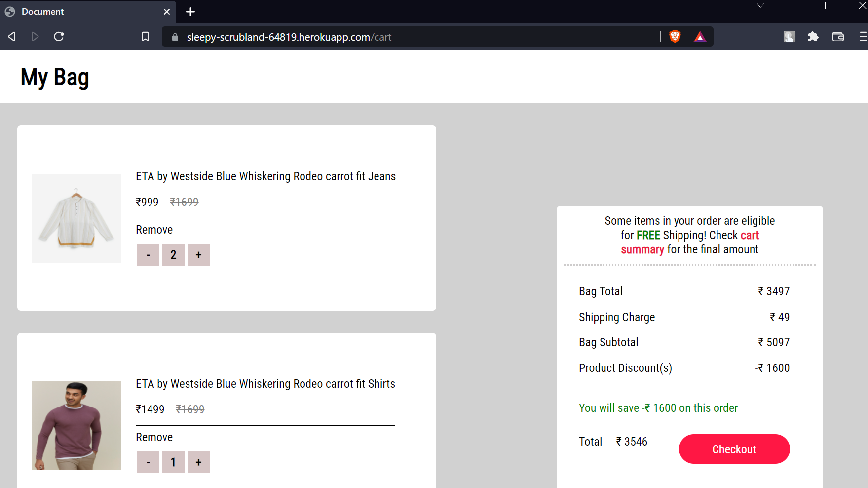This screenshot has width=868, height=488.
Task: Click the quantity value 2 for Jeans
Action: point(173,255)
